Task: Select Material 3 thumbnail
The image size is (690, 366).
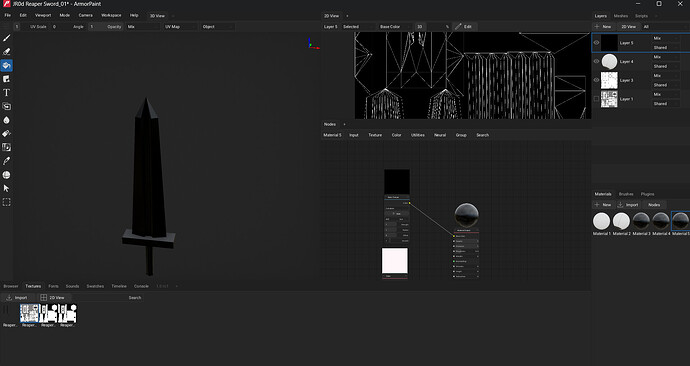Action: 641,221
